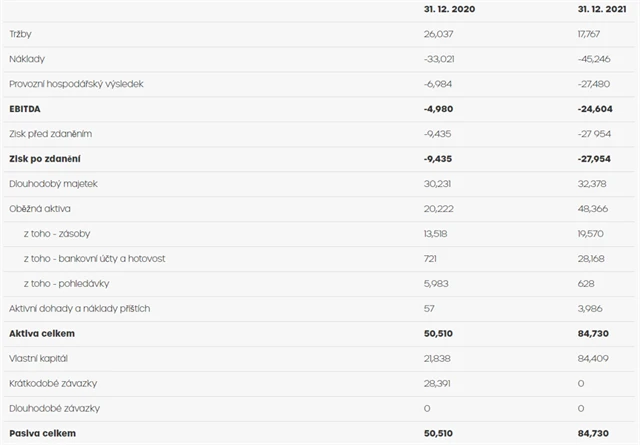Select the Tržby row label
The image size is (640, 445).
click(x=20, y=34)
